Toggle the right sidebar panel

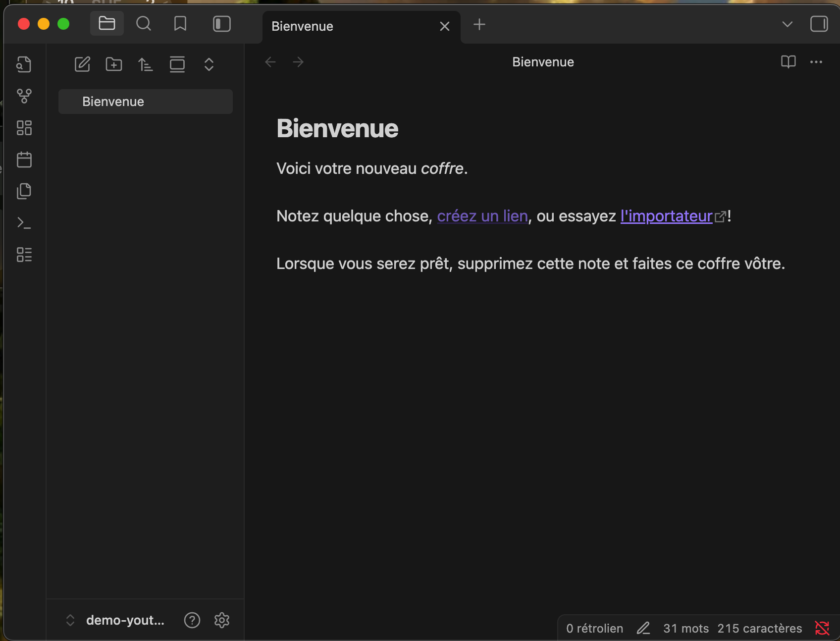click(819, 24)
